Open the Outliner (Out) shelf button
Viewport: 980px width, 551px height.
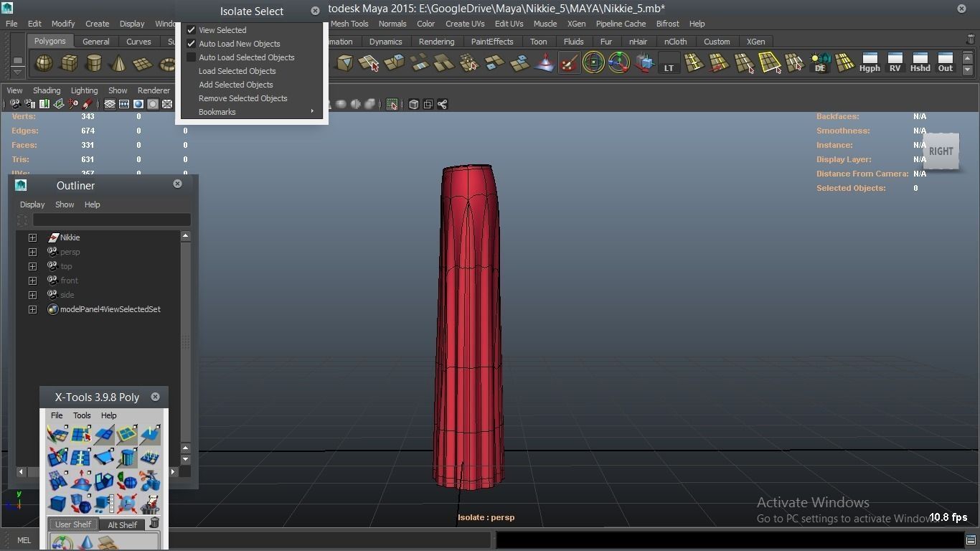tap(946, 63)
